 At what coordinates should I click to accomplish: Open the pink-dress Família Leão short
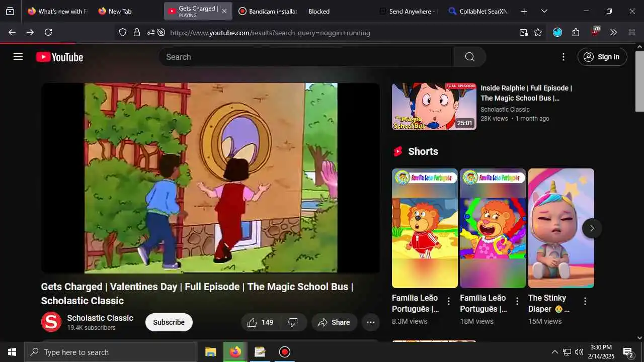(493, 228)
